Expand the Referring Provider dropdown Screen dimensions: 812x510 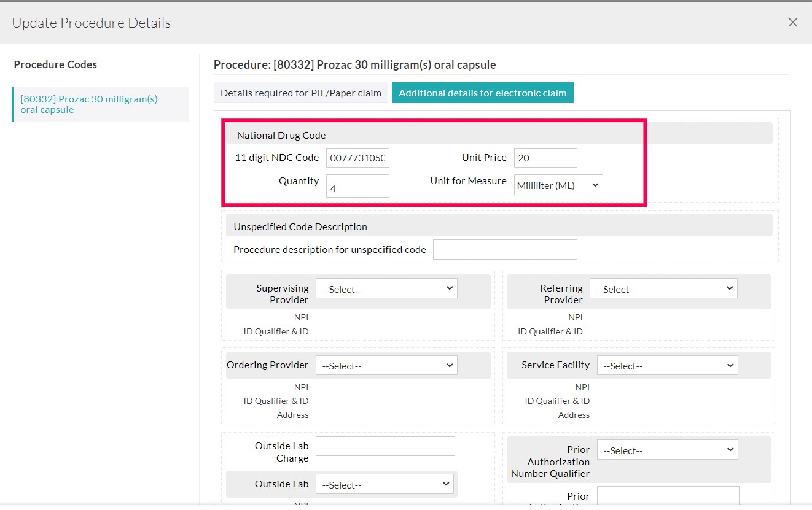click(663, 288)
